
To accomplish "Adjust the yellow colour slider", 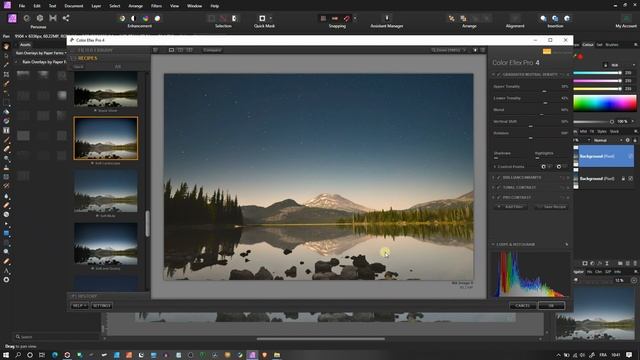I will click(597, 89).
